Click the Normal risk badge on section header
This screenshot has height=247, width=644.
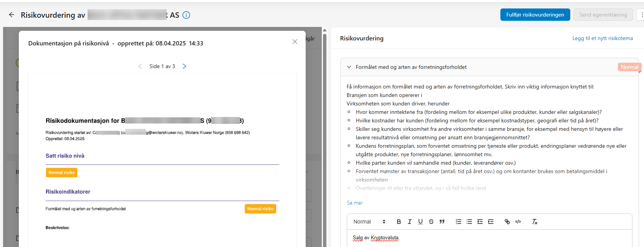(629, 67)
